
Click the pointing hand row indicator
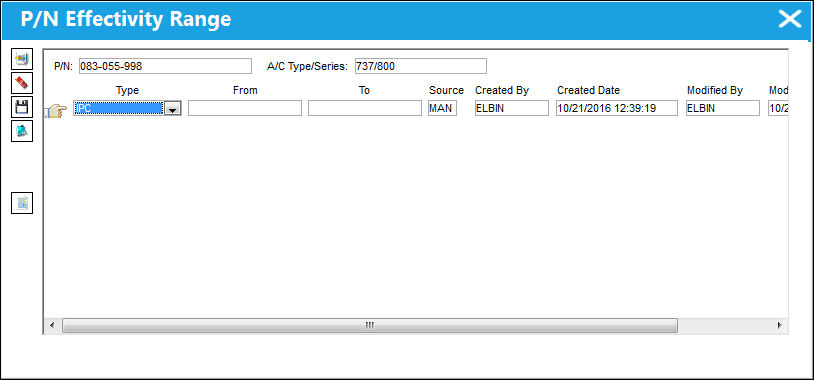pyautogui.click(x=56, y=110)
